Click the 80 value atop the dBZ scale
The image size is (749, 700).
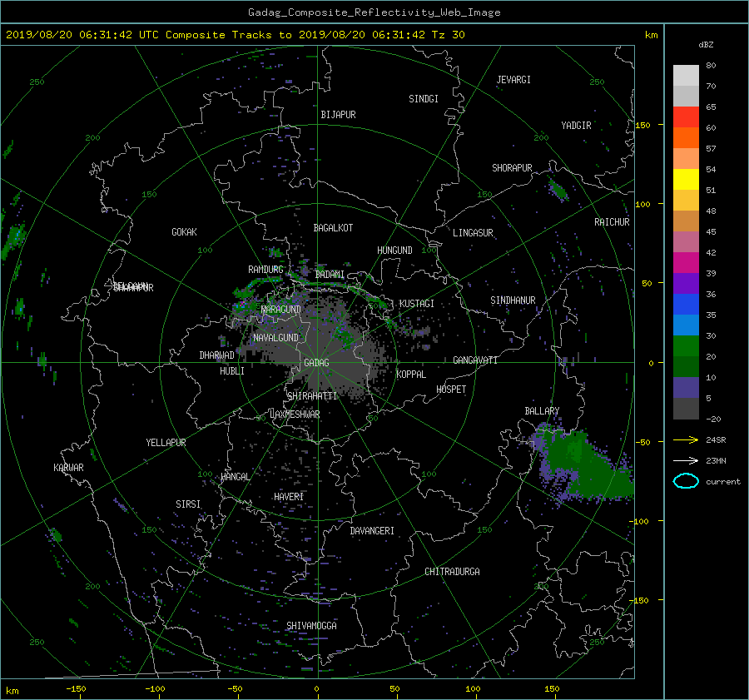[x=711, y=65]
